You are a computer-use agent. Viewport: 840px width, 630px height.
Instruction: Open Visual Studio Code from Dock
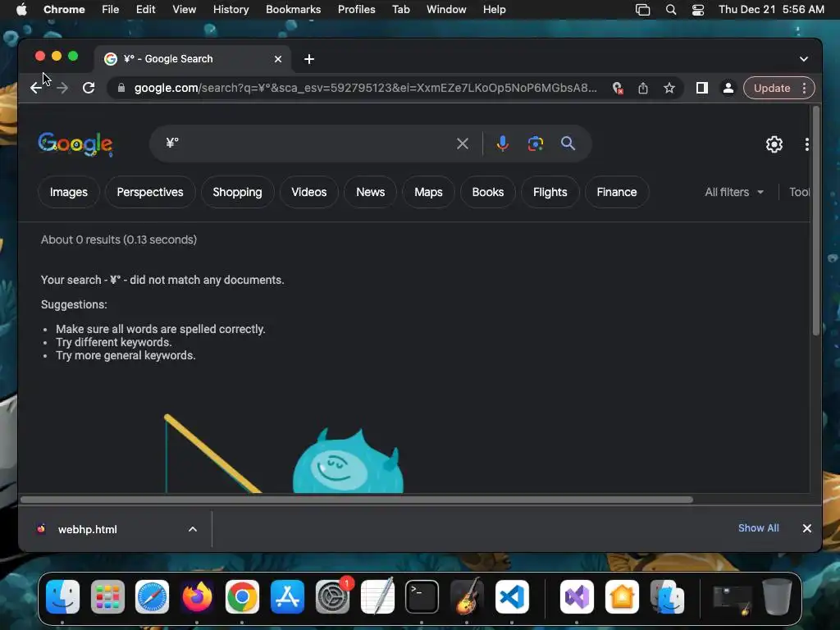[x=512, y=597]
